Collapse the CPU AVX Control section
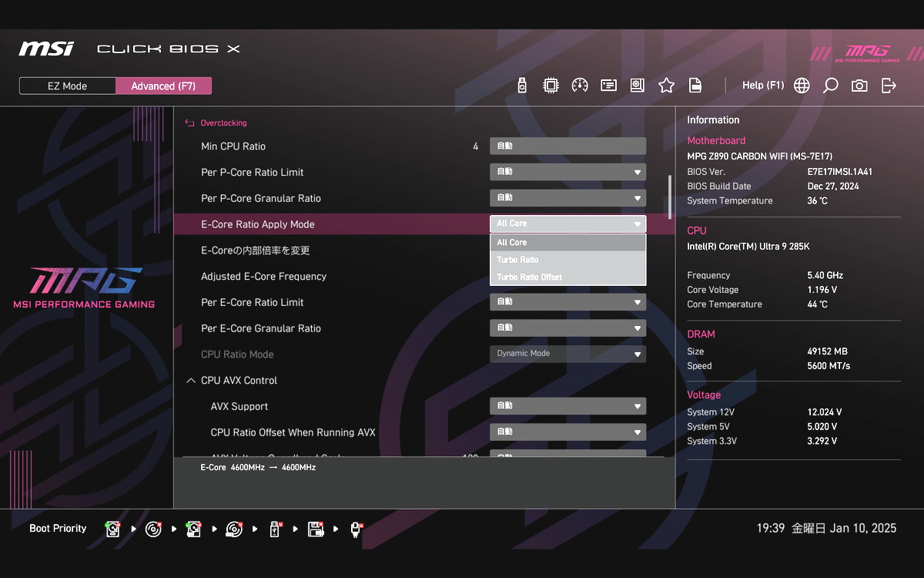The width and height of the screenshot is (924, 578). tap(191, 381)
